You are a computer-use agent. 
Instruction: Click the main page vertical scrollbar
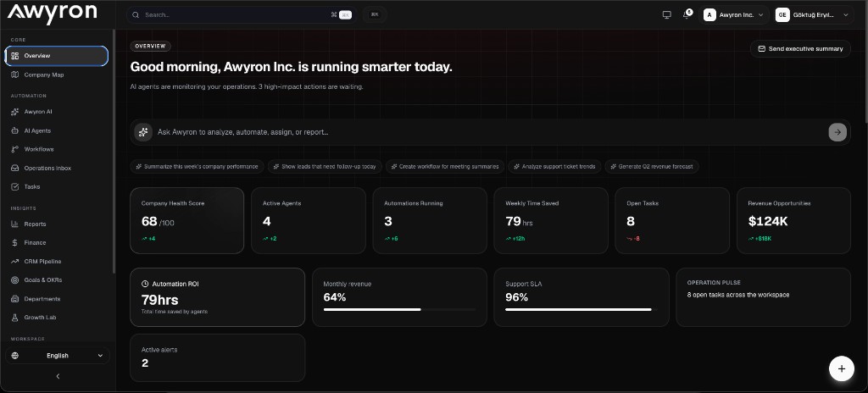(x=865, y=61)
